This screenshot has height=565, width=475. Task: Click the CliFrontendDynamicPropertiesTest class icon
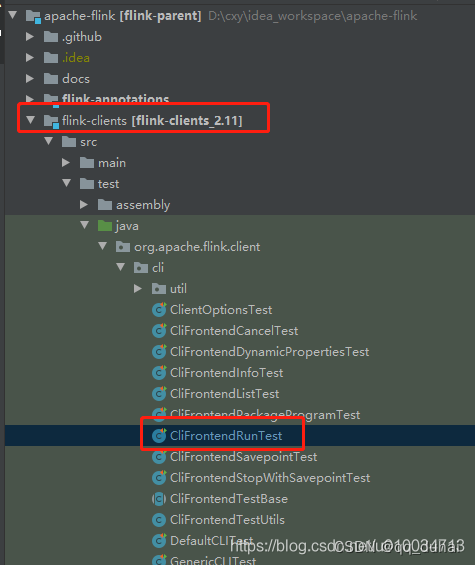(159, 351)
